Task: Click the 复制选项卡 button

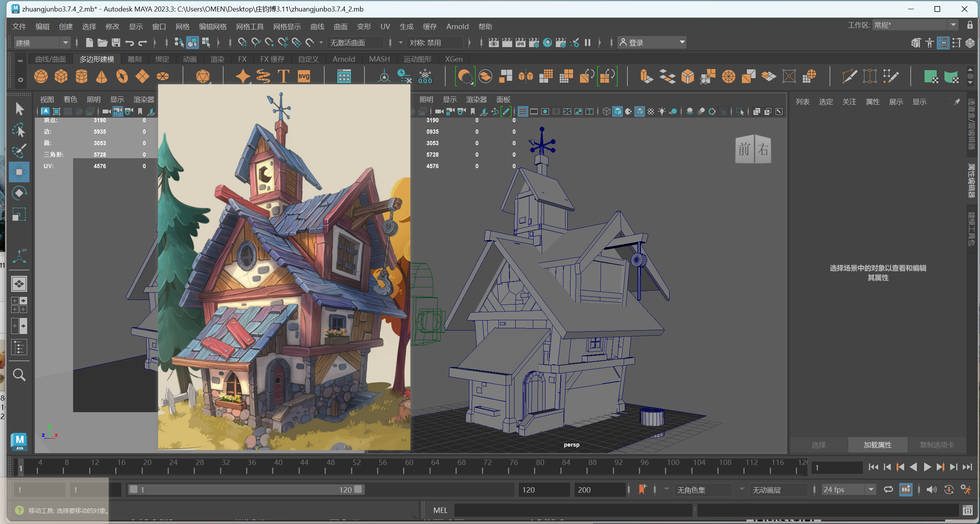Action: point(937,445)
